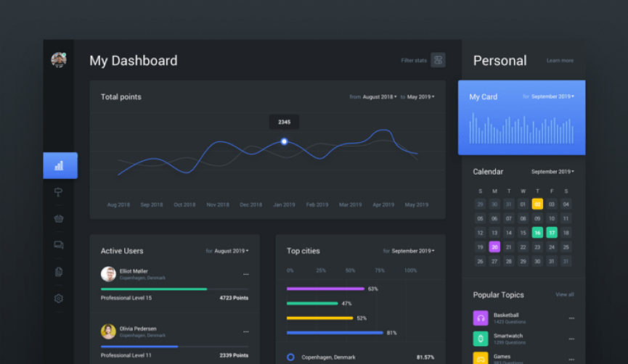Screen dimensions: 628x364
Task: Open the Basketball topic three-dot menu
Action: [x=571, y=318]
